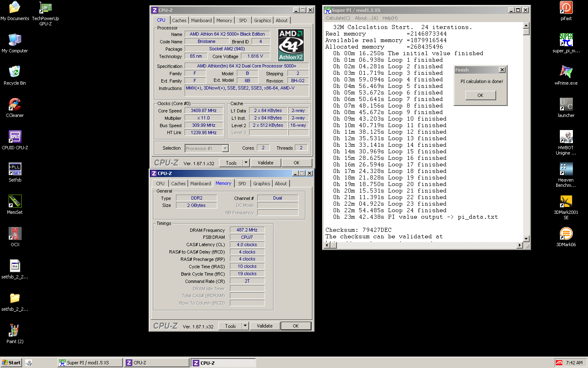The height and width of the screenshot is (368, 588).
Task: Click OK in lower CPU-Z window
Action: point(296,326)
